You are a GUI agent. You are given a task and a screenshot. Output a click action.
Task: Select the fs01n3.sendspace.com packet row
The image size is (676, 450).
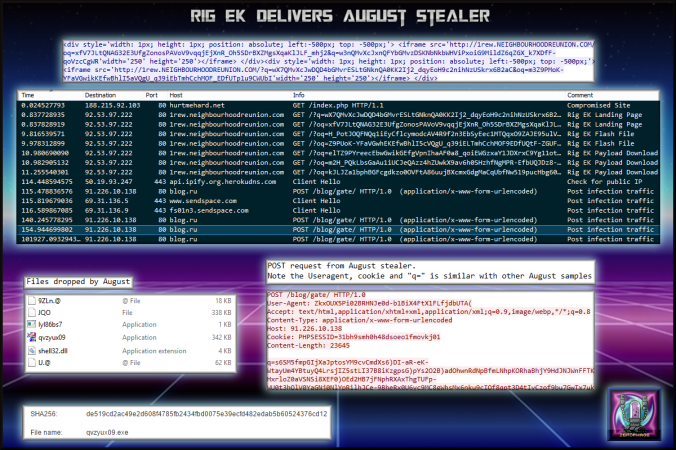[300, 209]
